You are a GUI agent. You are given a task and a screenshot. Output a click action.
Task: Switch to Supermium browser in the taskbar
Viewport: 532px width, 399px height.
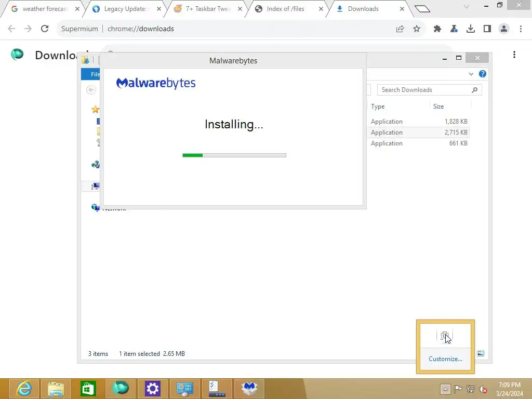pyautogui.click(x=121, y=389)
